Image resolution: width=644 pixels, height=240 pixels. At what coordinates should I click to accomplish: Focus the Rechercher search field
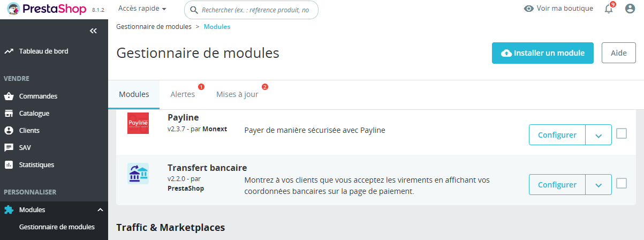tap(255, 10)
